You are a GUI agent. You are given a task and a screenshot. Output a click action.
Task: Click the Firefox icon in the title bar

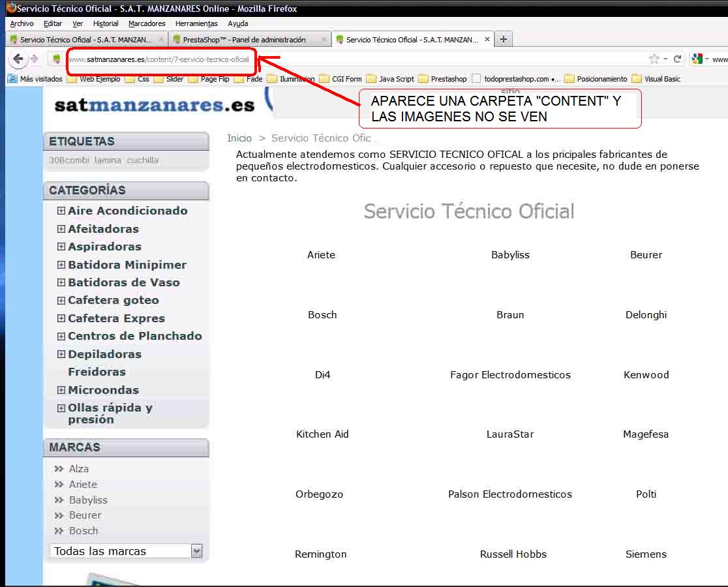11,8
